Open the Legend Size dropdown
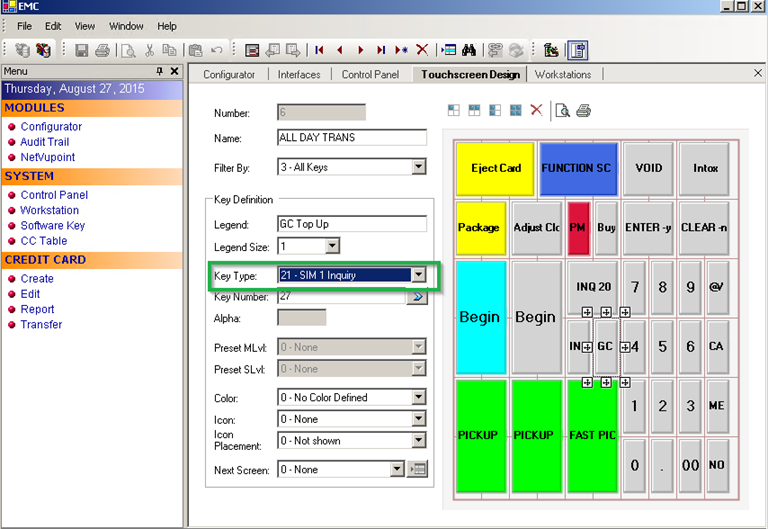The height and width of the screenshot is (529, 768). tap(332, 246)
